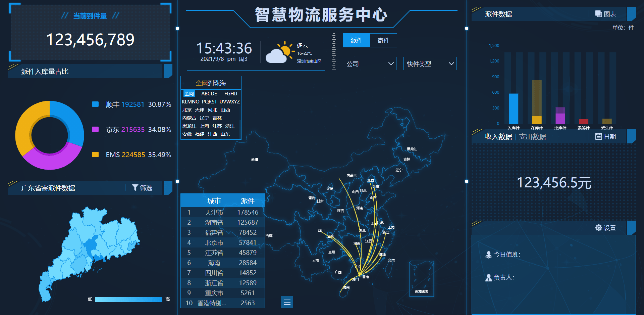Open the 日期 calendar picker
The width and height of the screenshot is (644, 315).
(x=605, y=137)
